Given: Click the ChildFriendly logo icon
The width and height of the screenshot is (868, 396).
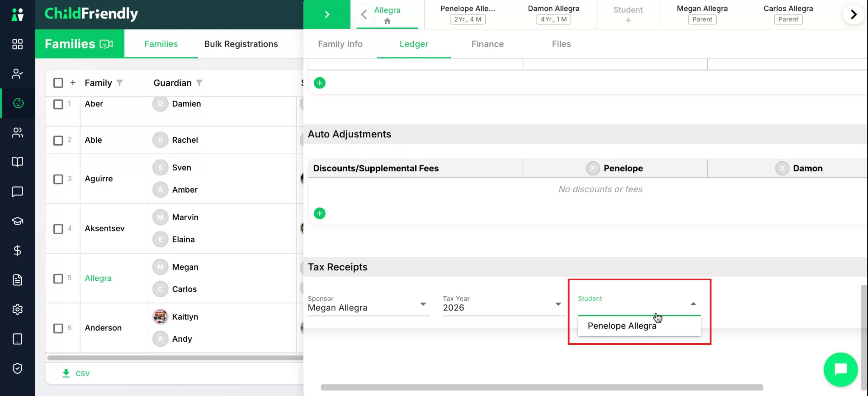Looking at the screenshot, I should 17,15.
